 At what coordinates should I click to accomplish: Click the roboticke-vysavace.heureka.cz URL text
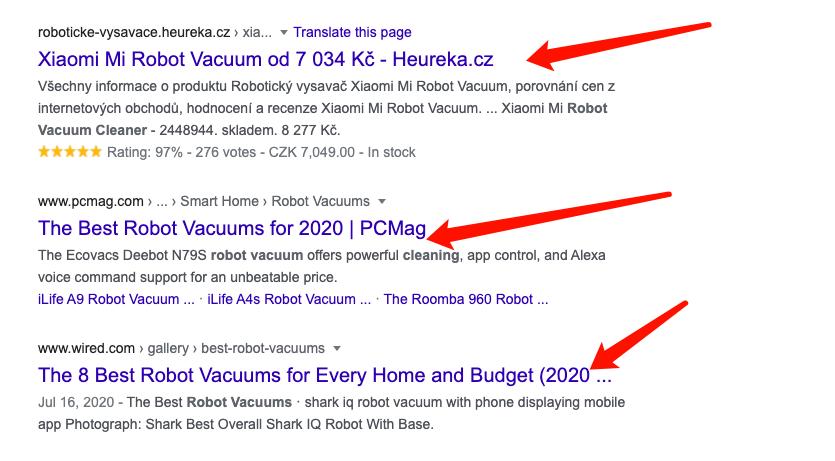pyautogui.click(x=134, y=32)
